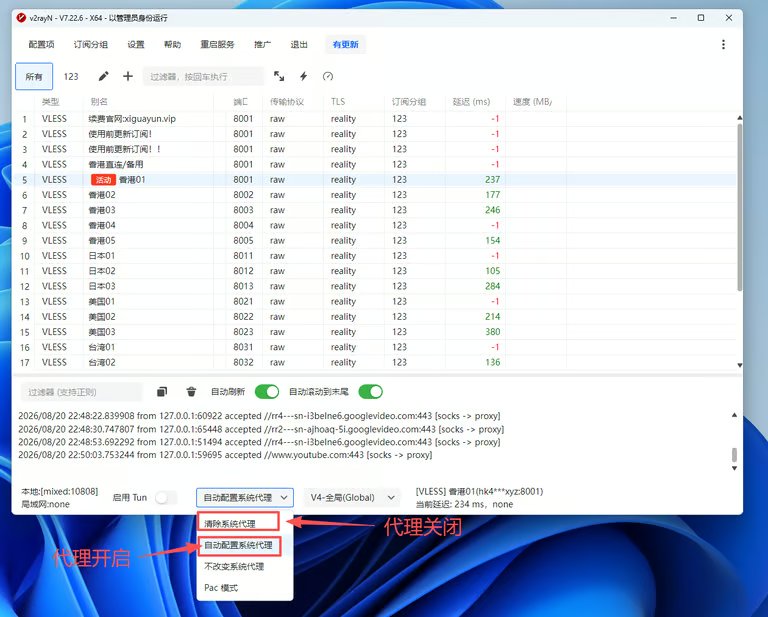Click the speed gauge icon in toolbar

pyautogui.click(x=328, y=76)
